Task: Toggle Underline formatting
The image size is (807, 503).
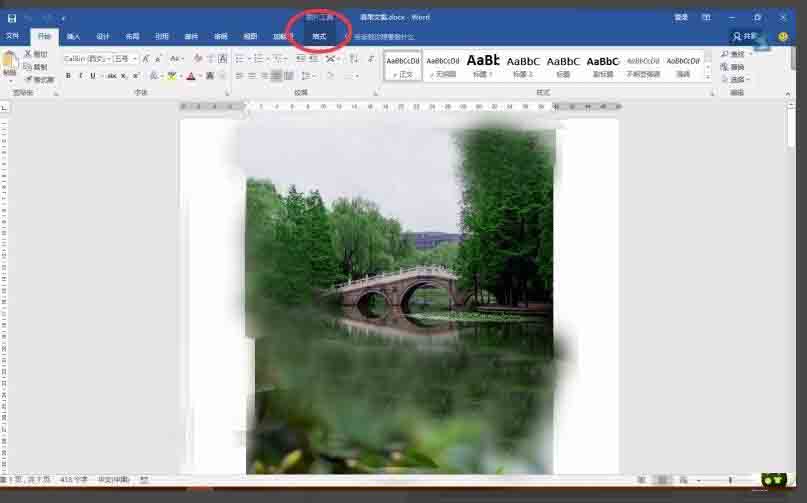Action: pyautogui.click(x=93, y=76)
